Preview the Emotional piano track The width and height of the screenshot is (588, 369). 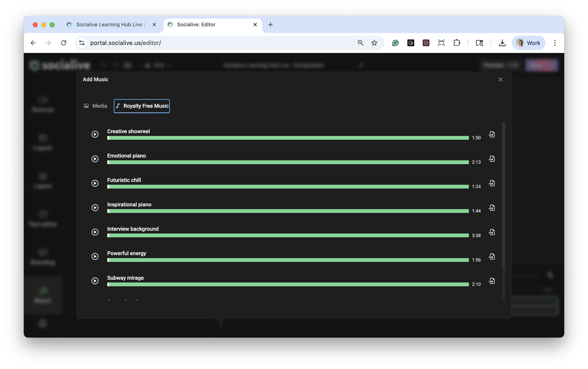pos(95,159)
